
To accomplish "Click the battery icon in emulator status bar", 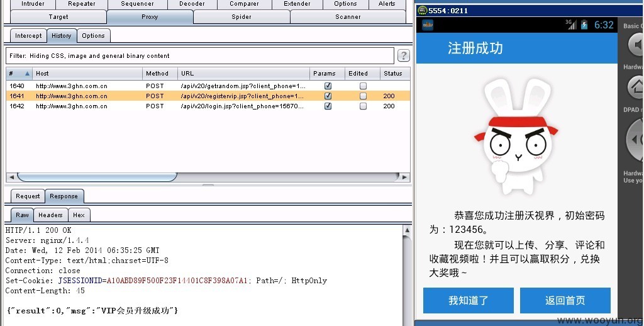I will tap(584, 25).
